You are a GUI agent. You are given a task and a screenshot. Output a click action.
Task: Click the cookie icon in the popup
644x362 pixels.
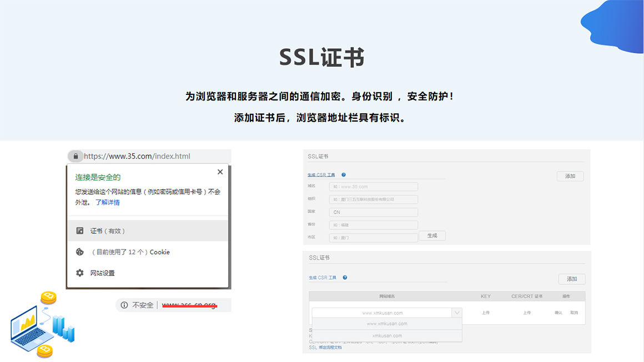click(x=80, y=252)
